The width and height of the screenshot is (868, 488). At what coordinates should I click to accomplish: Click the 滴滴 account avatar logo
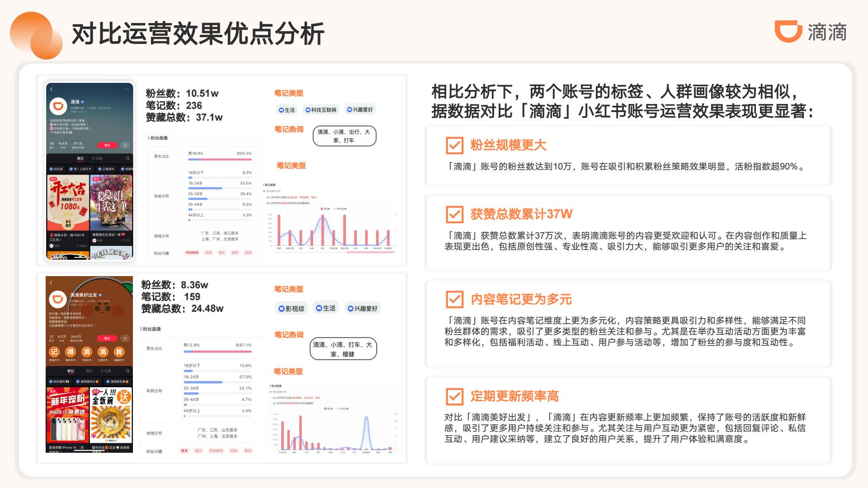pyautogui.click(x=58, y=106)
